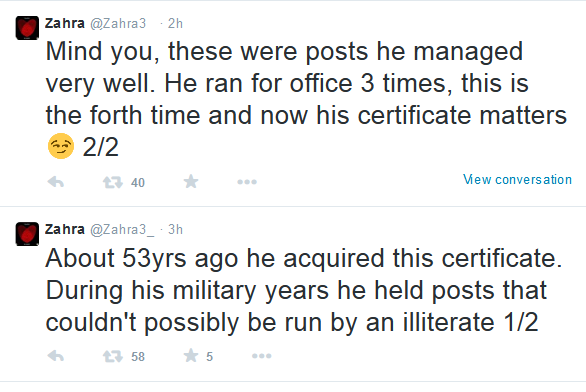Show the 5 favorites count

click(x=209, y=356)
